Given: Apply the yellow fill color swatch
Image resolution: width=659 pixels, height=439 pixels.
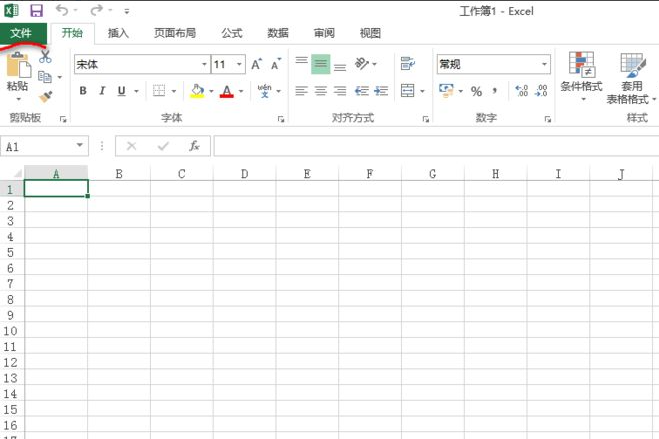Looking at the screenshot, I should tap(197, 91).
